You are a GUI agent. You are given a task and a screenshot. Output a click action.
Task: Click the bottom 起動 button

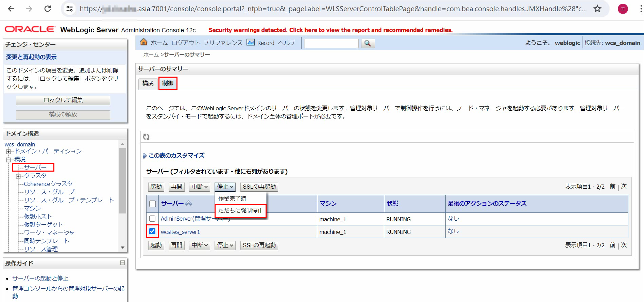point(156,245)
